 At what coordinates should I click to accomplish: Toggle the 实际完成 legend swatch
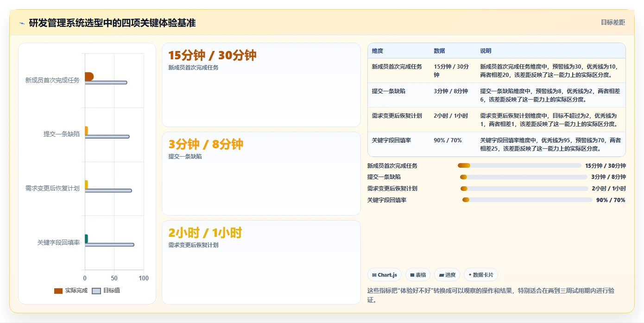click(58, 291)
